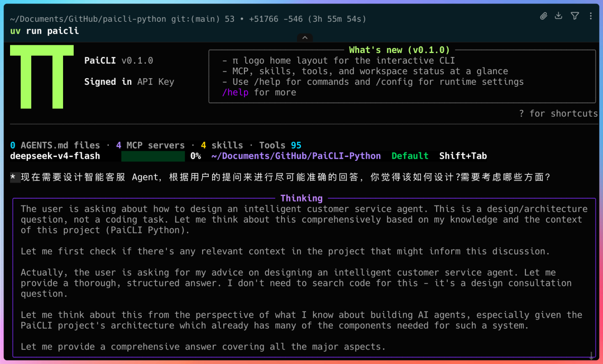Viewport: 603px width, 364px height.
Task: Click the '4 skills' status text
Action: (222, 145)
